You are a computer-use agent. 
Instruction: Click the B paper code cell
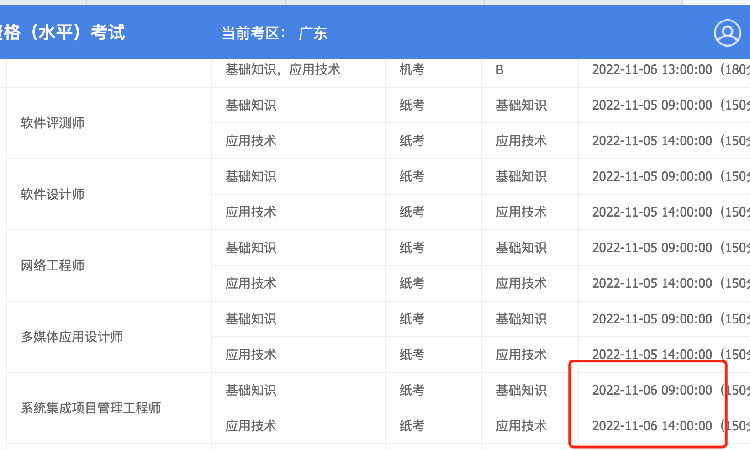500,70
